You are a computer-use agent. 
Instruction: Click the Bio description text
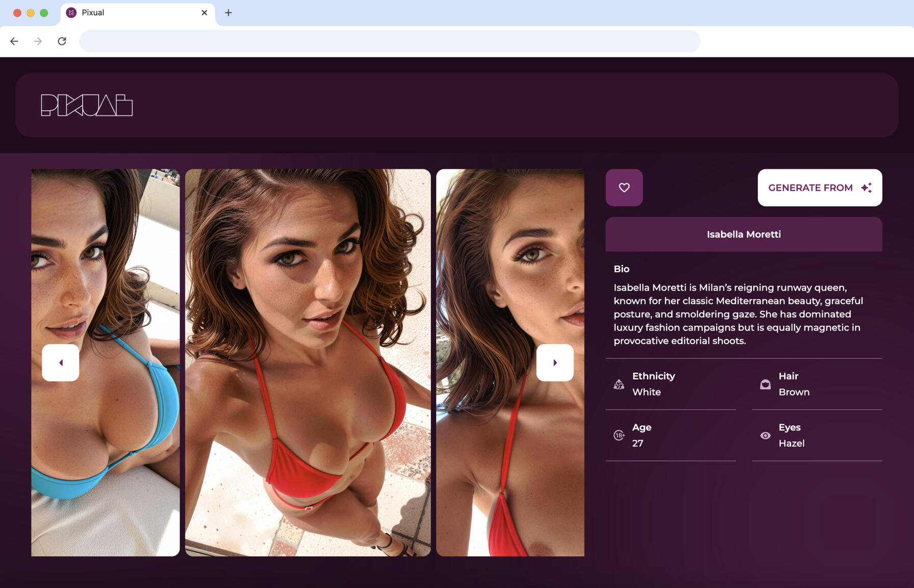click(738, 314)
